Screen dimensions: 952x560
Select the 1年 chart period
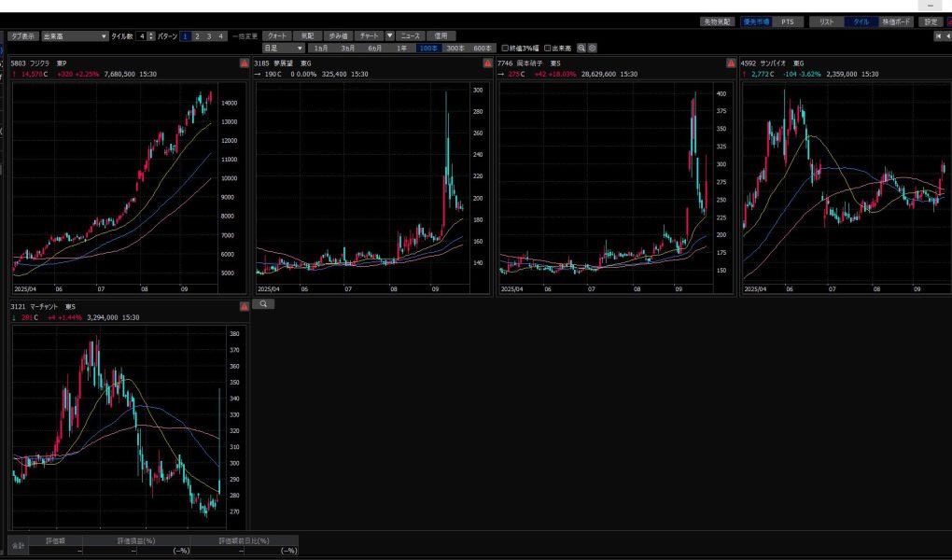(x=401, y=48)
